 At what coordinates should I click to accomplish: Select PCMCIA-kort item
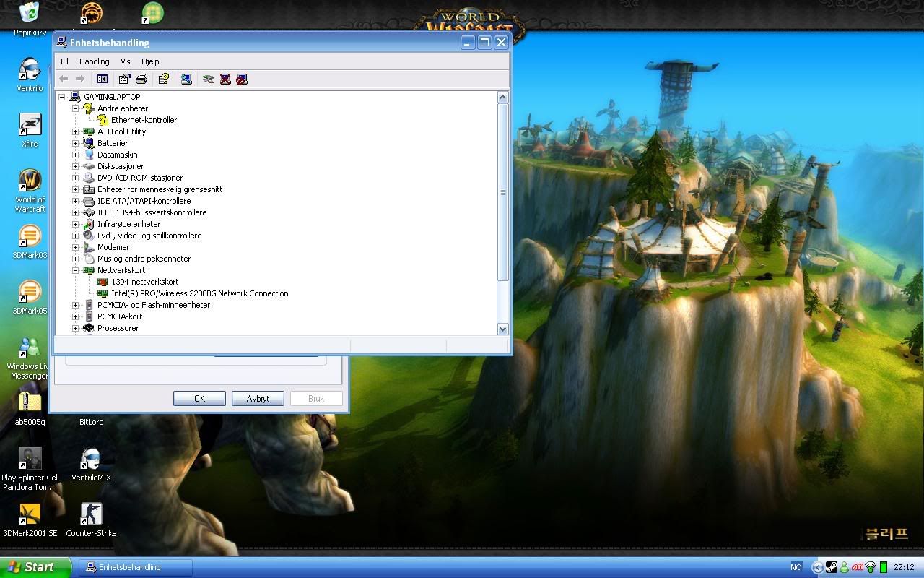click(120, 316)
